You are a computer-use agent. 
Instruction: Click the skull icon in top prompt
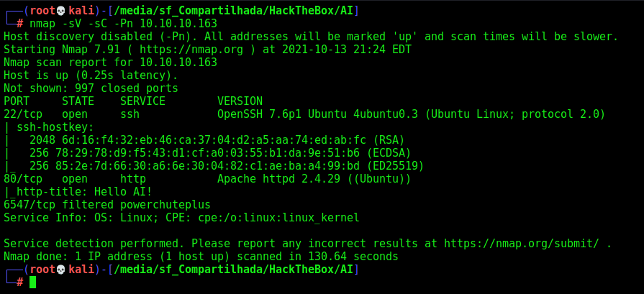point(60,11)
